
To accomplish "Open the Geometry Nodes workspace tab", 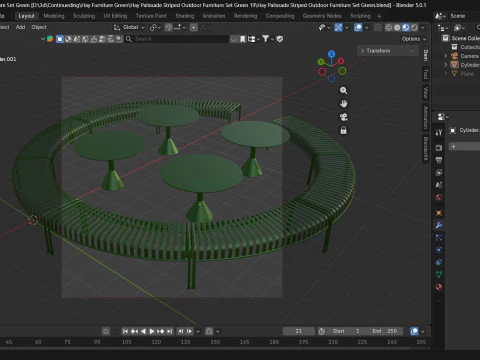I will click(x=322, y=16).
